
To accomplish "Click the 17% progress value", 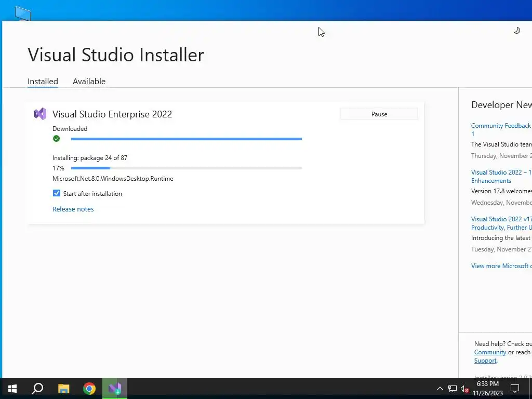I will 58,168.
